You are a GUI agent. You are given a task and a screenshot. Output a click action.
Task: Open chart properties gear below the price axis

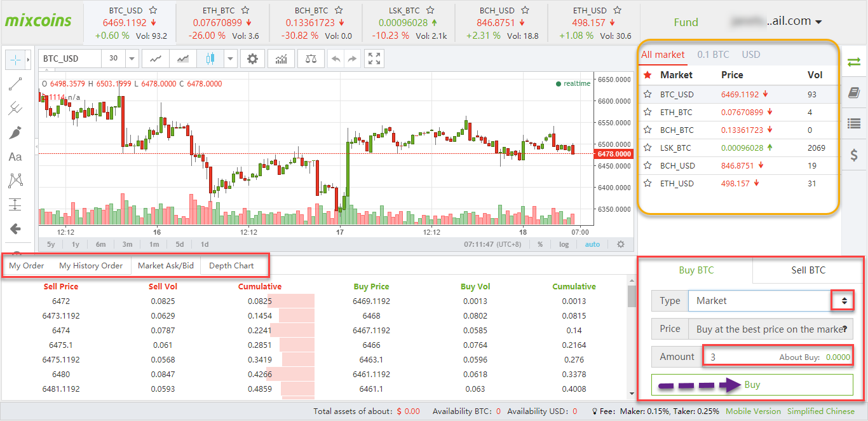[x=621, y=244]
